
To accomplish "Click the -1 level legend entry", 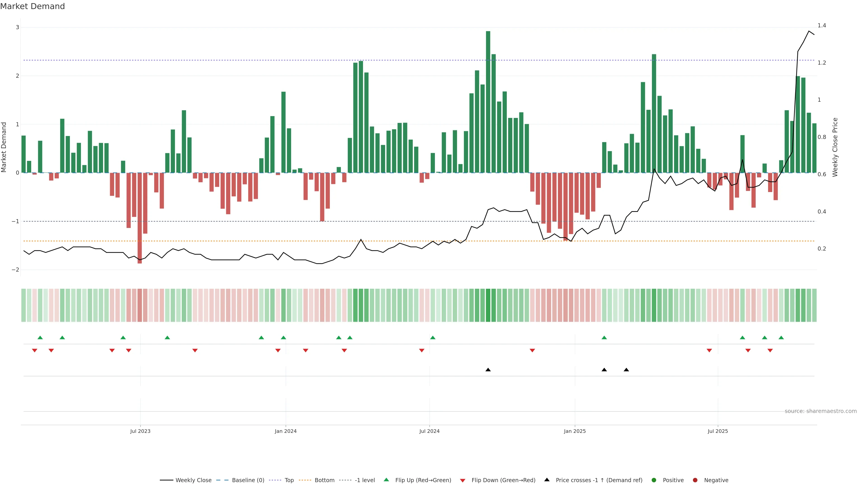I will [365, 480].
